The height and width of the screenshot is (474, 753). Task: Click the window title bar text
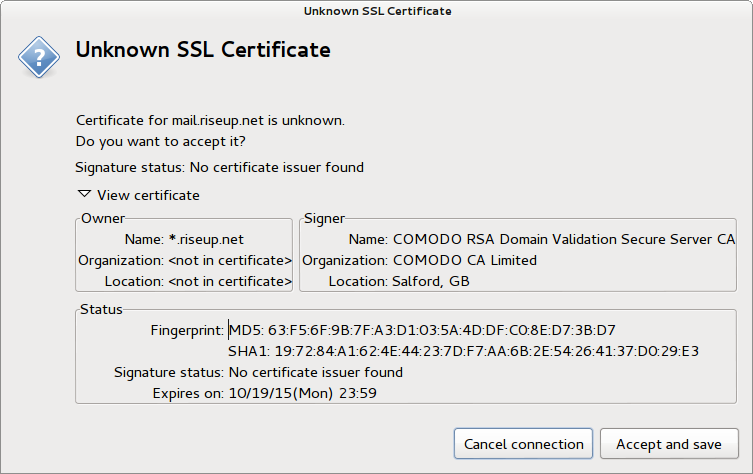point(377,11)
